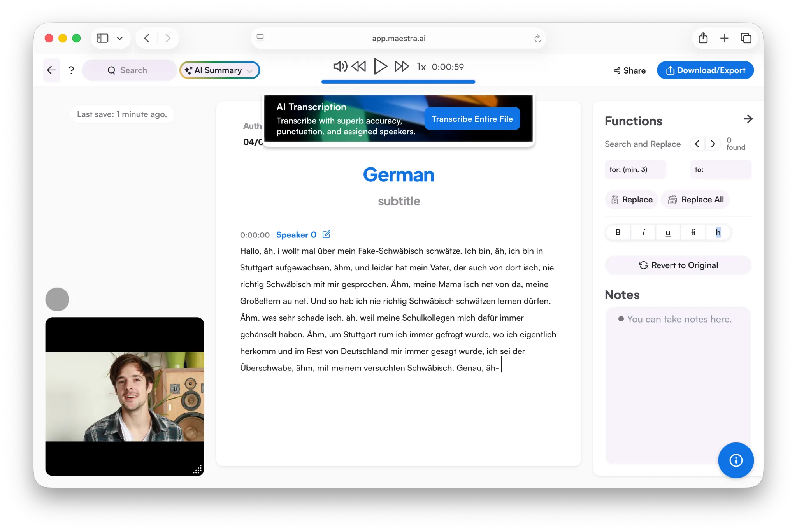Click the German title heading
797x532 pixels.
point(398,175)
